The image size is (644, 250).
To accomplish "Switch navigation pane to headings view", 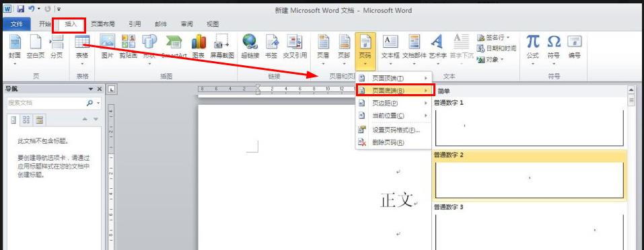I will (x=13, y=119).
